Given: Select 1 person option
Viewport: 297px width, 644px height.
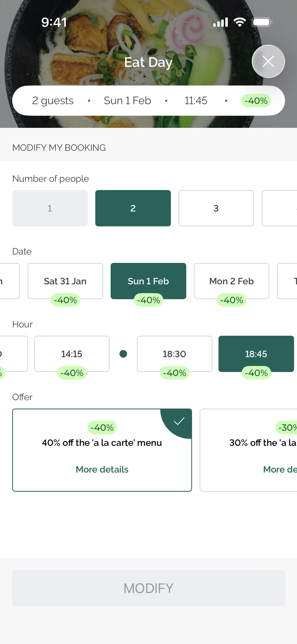Looking at the screenshot, I should tap(50, 208).
